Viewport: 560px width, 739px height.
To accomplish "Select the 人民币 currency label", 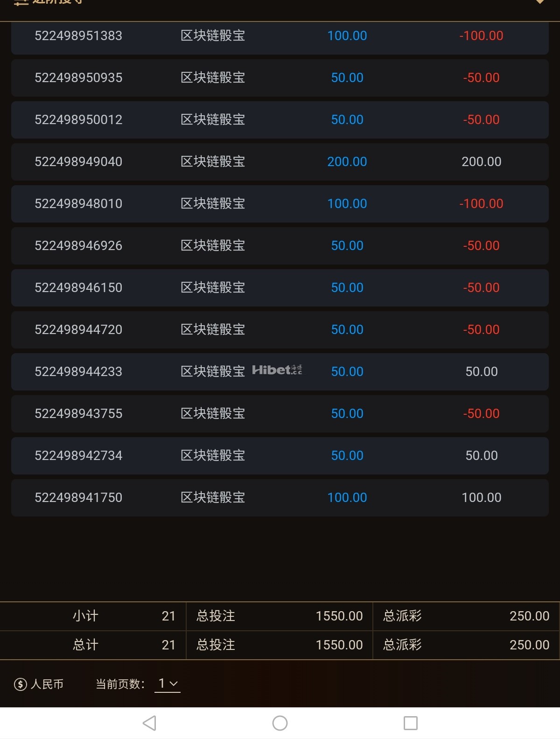I will [47, 684].
